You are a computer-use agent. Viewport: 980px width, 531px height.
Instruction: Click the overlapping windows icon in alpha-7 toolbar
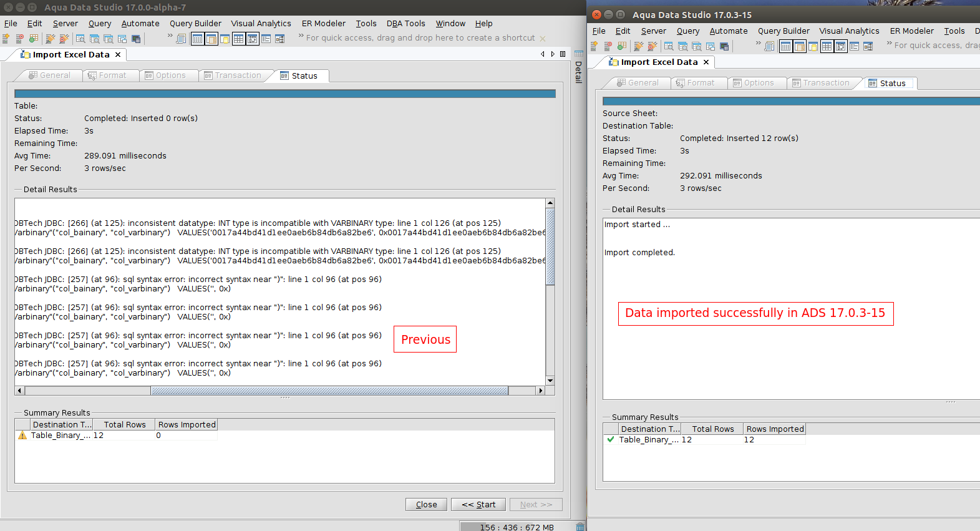pyautogui.click(x=122, y=39)
